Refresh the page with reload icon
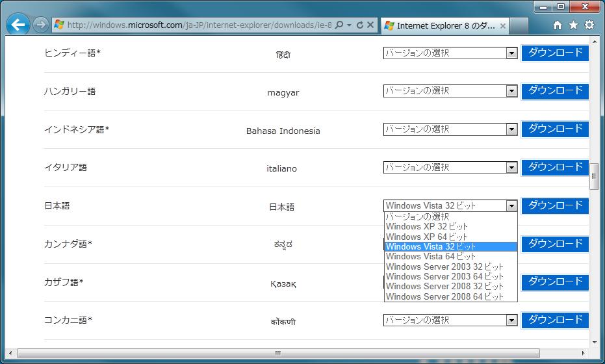 coord(360,25)
